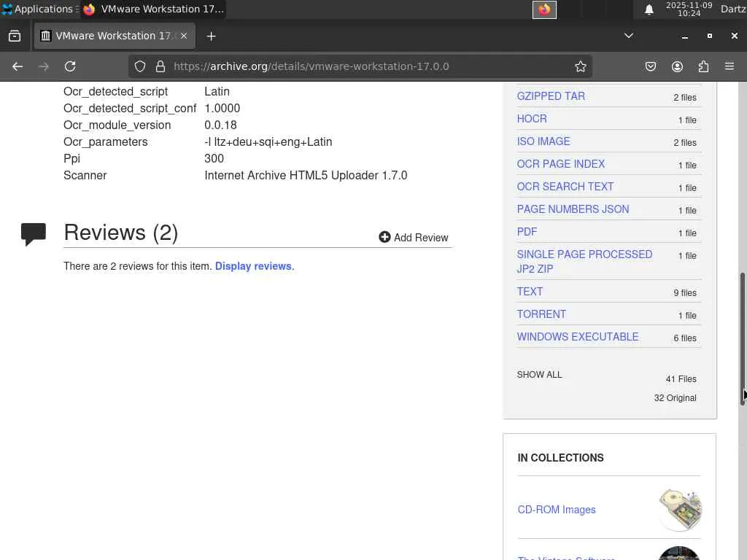Click the '32 Original' text
This screenshot has width=747, height=560.
[x=675, y=398]
